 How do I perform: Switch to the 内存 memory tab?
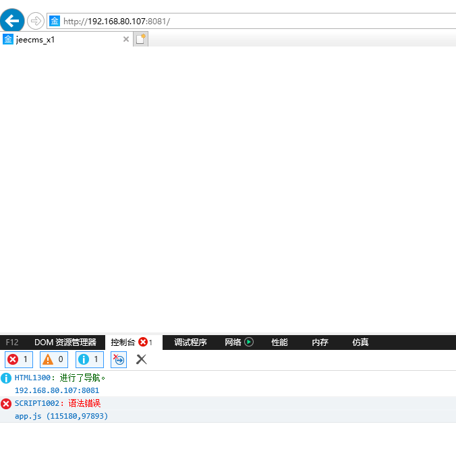click(x=320, y=343)
